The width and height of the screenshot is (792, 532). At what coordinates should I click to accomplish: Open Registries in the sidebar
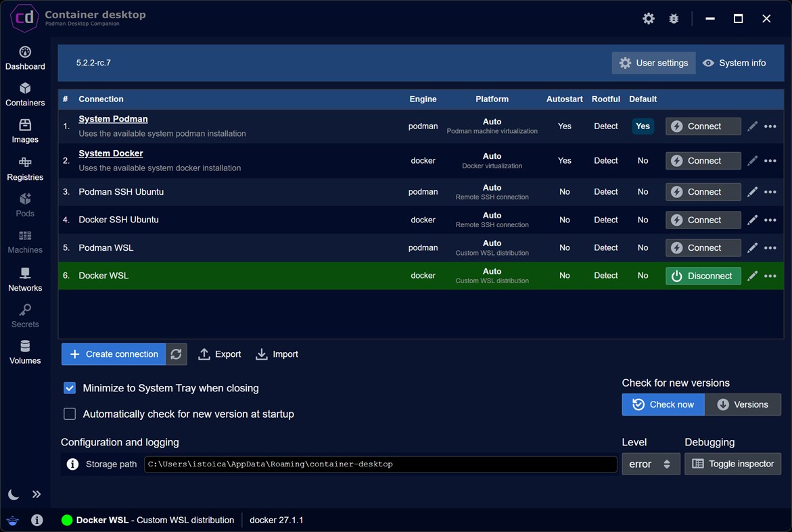25,168
